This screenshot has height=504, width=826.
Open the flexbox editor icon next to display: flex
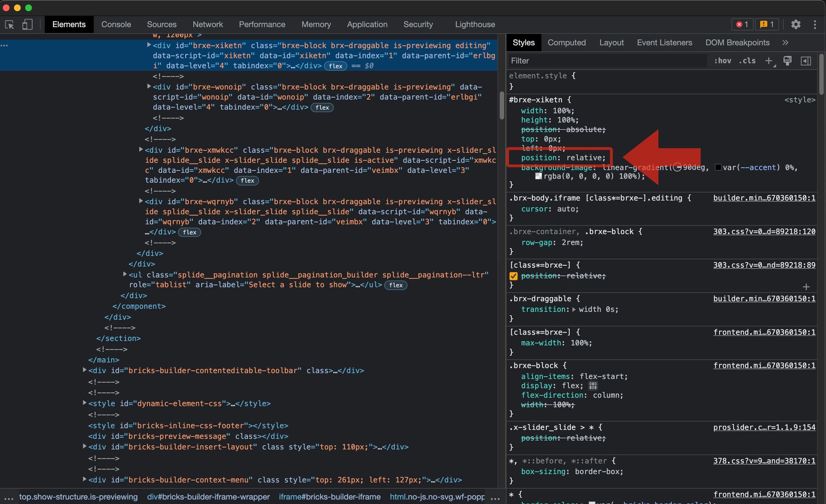(593, 386)
